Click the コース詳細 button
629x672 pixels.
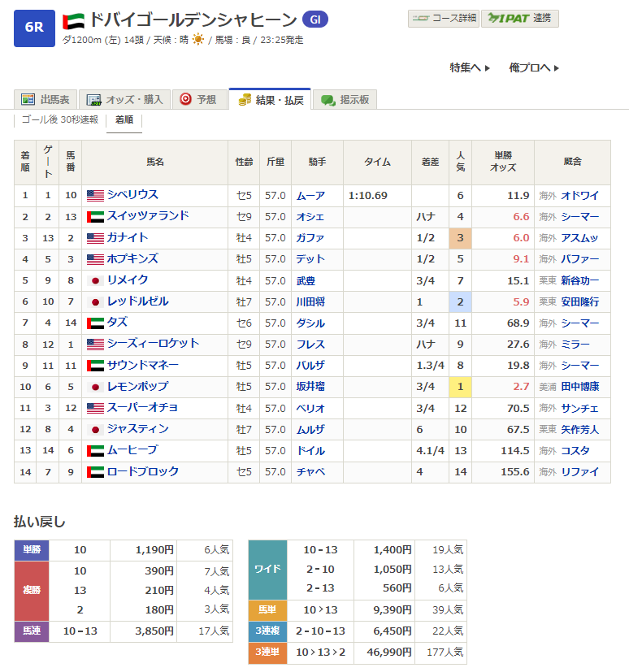[x=444, y=19]
